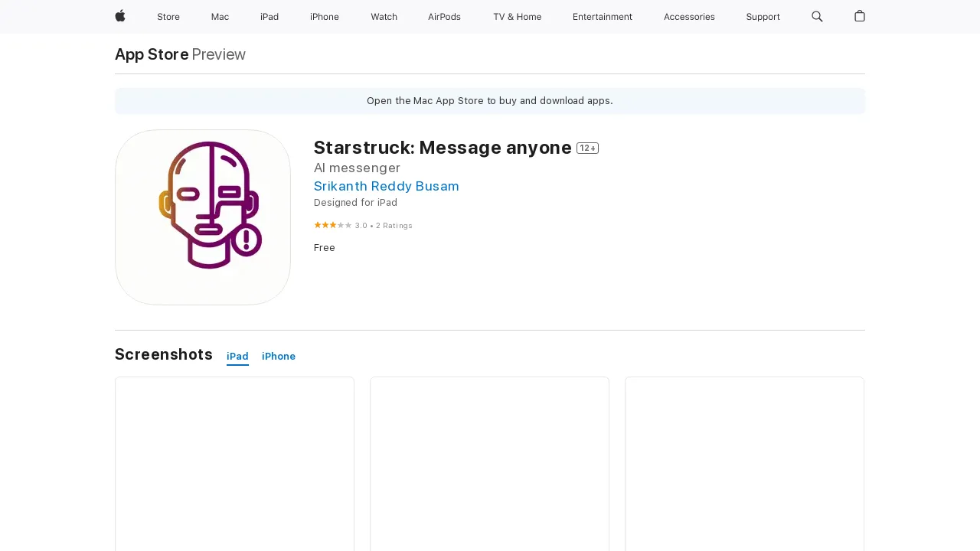Open the iPad nav menu item
The image size is (980, 551).
(269, 17)
